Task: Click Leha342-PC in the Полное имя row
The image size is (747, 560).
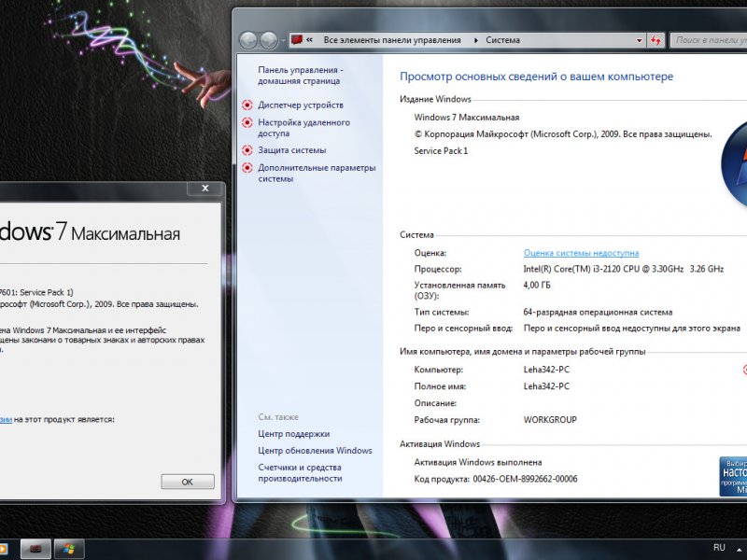Action: pos(546,386)
